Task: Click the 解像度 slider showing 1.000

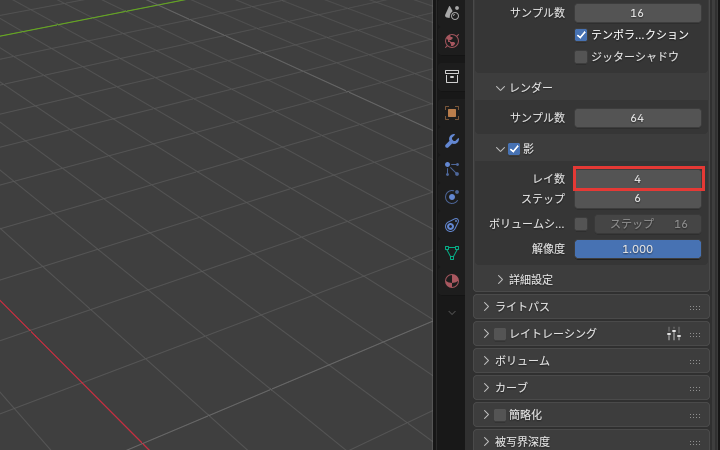Action: [x=638, y=249]
